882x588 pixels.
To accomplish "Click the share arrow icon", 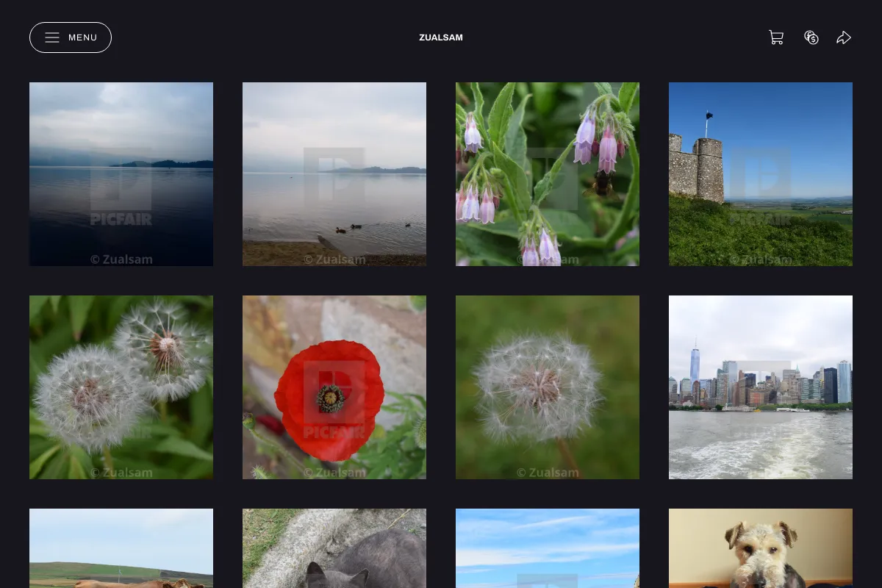I will [844, 37].
